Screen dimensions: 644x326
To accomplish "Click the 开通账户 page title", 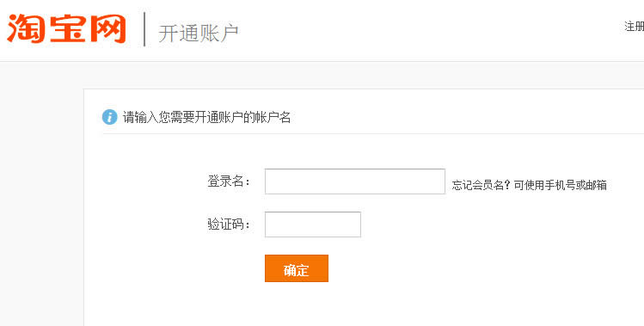I will coord(199,34).
